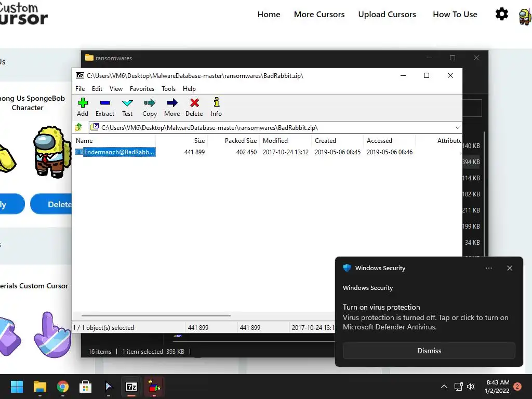
Task: Click the purple hand pointer cursor thumbnail
Action: click(x=52, y=335)
